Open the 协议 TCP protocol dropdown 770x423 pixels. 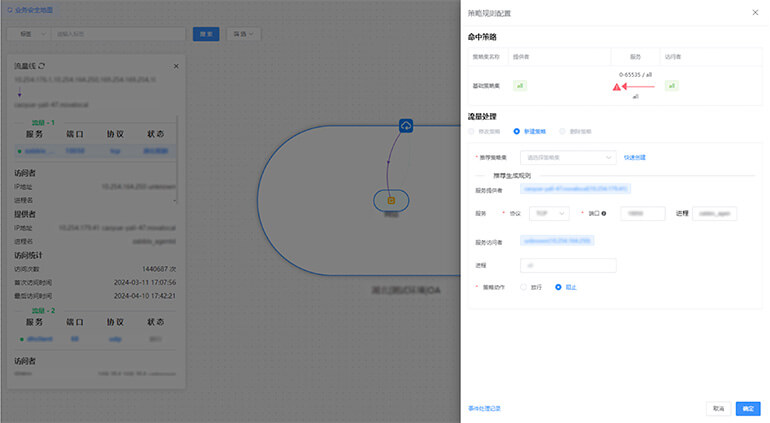pyautogui.click(x=548, y=213)
